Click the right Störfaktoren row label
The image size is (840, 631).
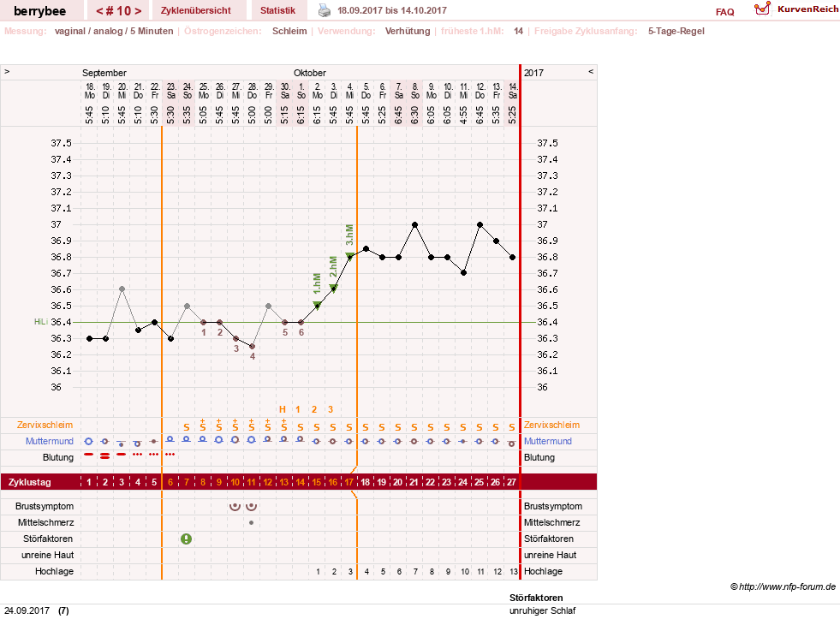coord(549,539)
